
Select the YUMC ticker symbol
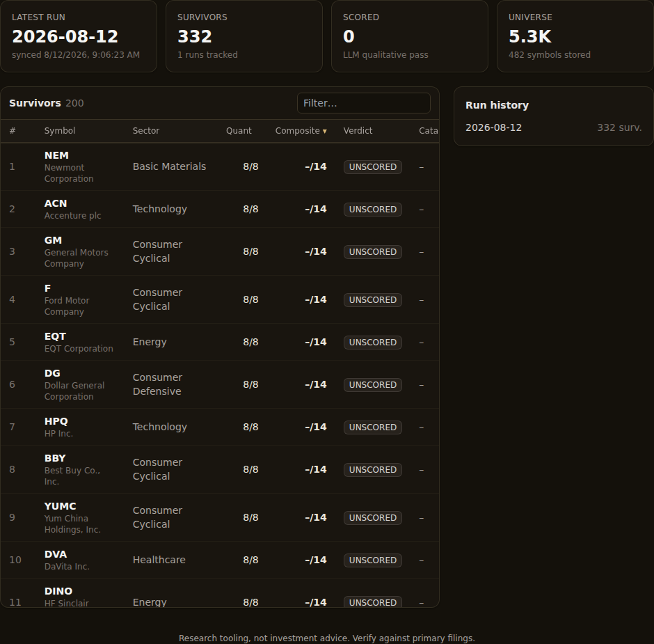[x=60, y=506]
